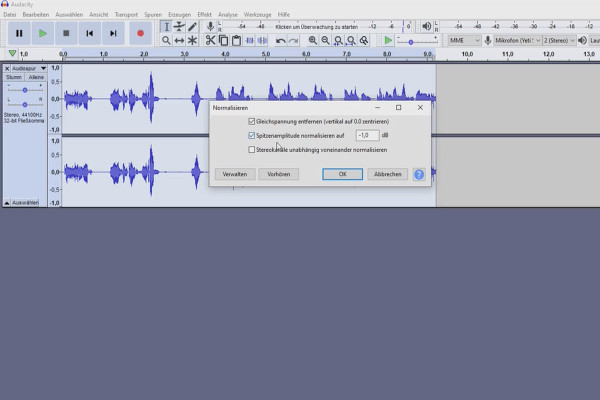Uncheck Gleichspannung entfernen checkbox
Viewport: 600px width, 400px height.
click(251, 121)
